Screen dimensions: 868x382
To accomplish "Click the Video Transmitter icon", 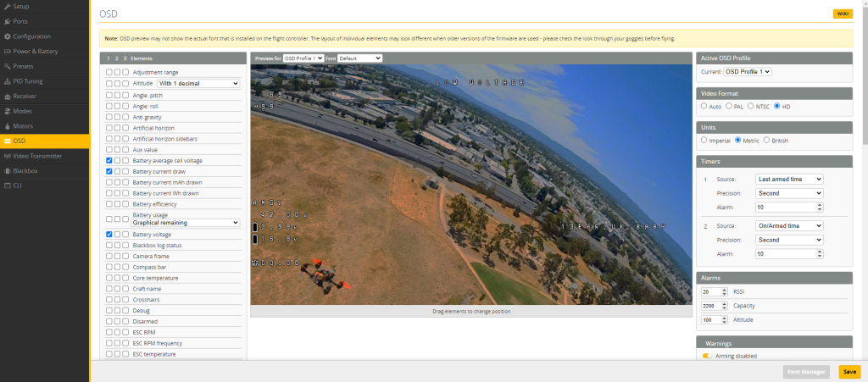I will tap(8, 156).
